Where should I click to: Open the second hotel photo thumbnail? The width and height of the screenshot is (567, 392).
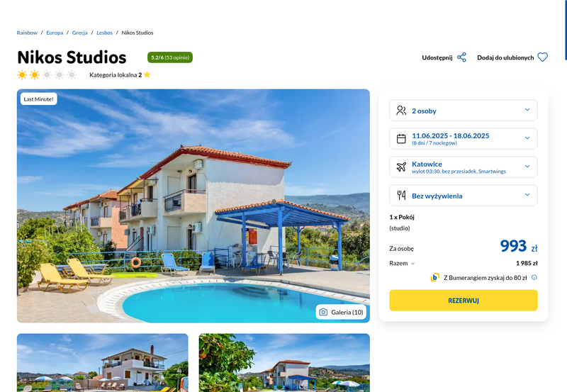tap(284, 363)
